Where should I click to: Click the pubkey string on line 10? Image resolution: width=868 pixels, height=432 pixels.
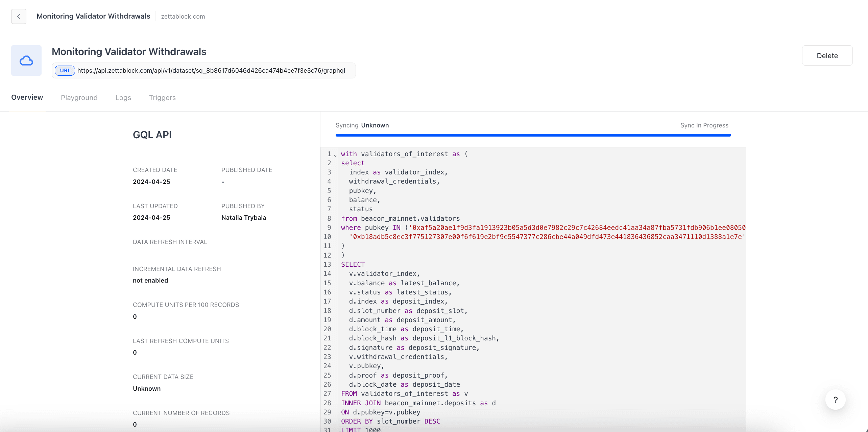(548, 237)
